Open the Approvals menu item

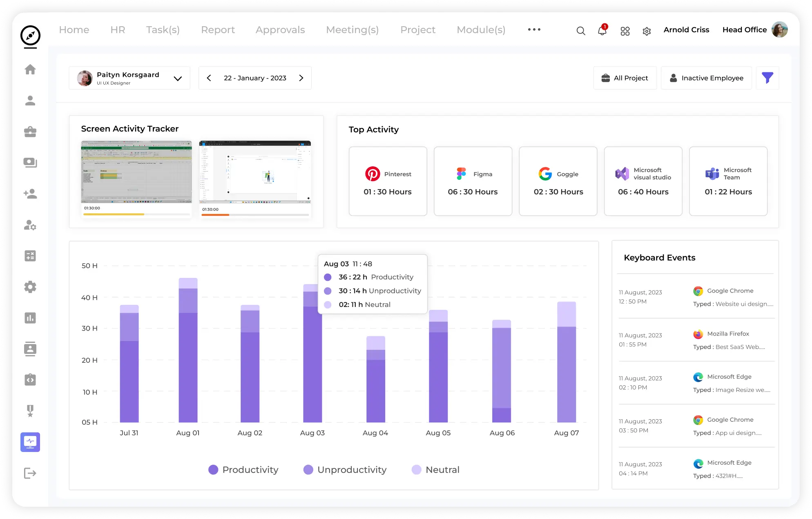280,30
